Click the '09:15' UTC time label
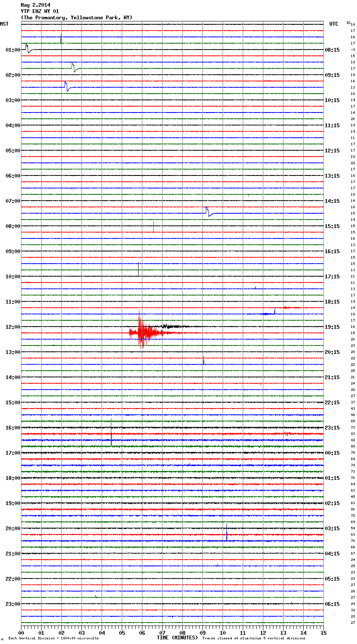Viewport: 357px width, 644px height. tap(332, 75)
